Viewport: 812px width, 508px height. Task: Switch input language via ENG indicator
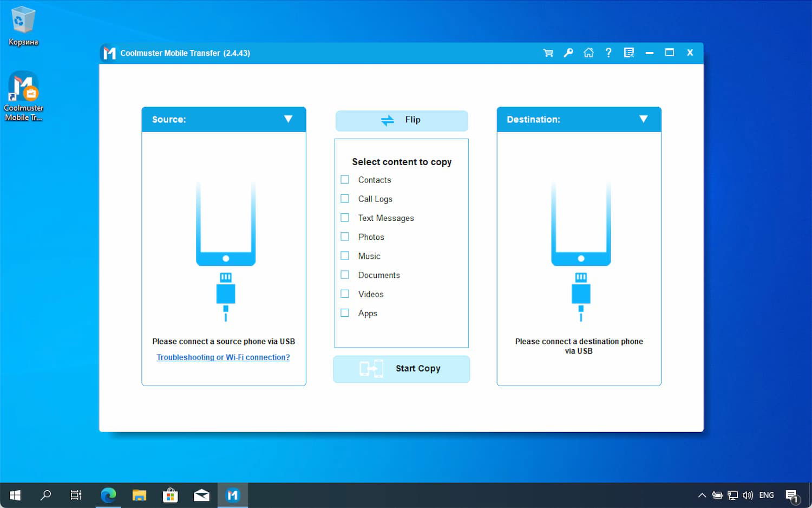click(766, 495)
